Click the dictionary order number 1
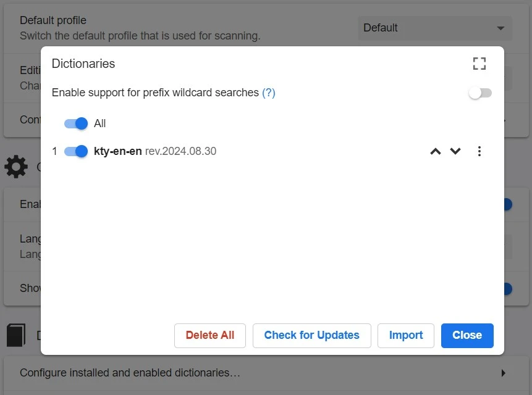The width and height of the screenshot is (532, 395). 54,151
